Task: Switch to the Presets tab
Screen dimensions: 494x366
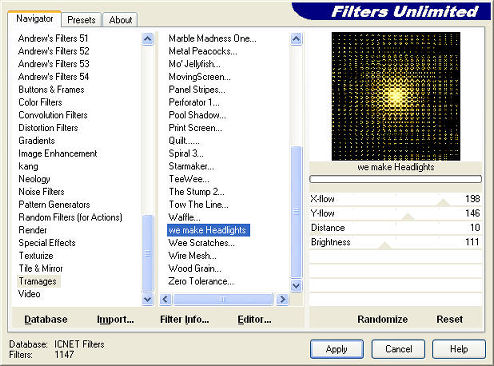Action: (x=81, y=20)
